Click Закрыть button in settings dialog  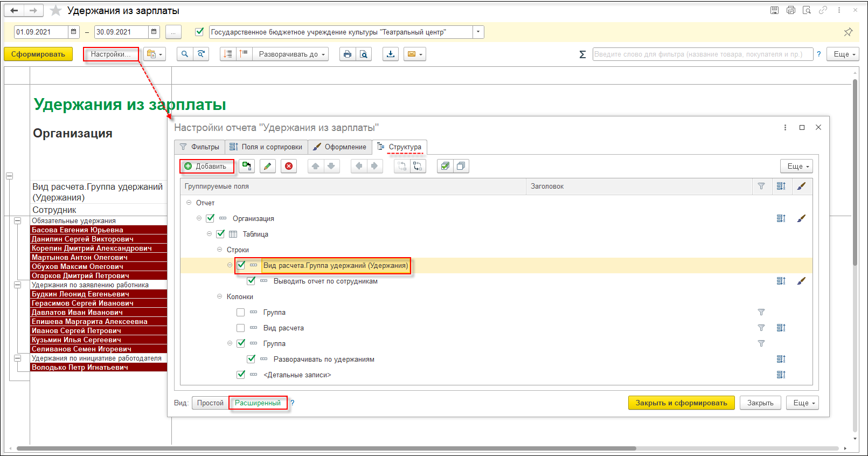(x=760, y=403)
